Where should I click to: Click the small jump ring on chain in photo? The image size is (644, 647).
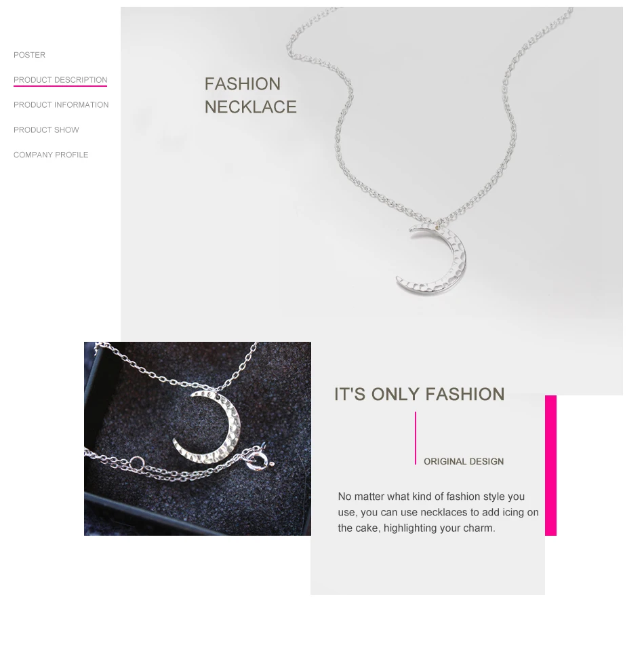point(137,463)
